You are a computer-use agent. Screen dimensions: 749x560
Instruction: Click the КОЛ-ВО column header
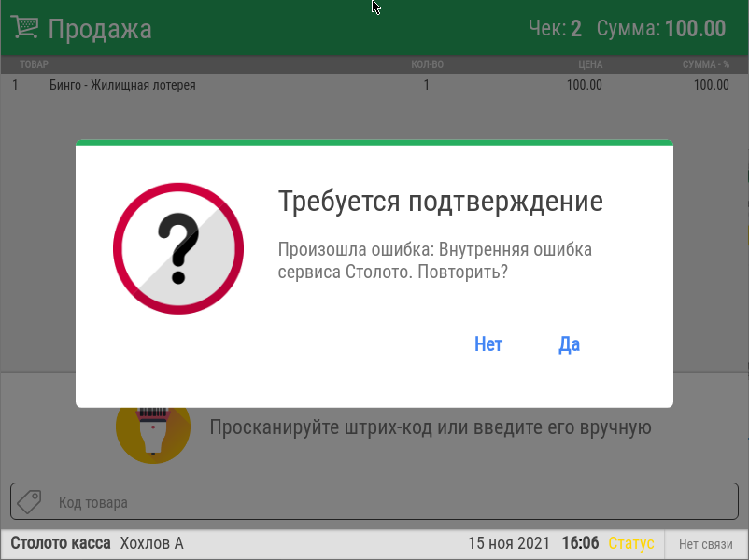click(x=427, y=64)
